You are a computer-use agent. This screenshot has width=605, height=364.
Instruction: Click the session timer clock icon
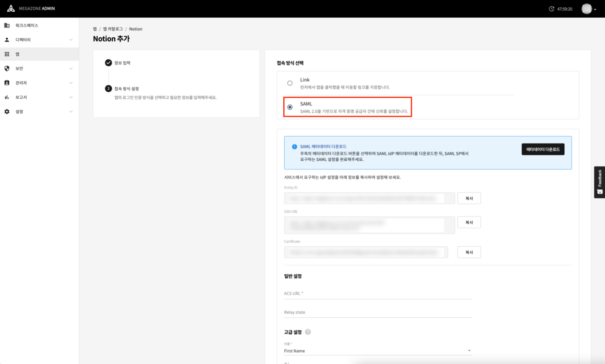[x=551, y=9]
